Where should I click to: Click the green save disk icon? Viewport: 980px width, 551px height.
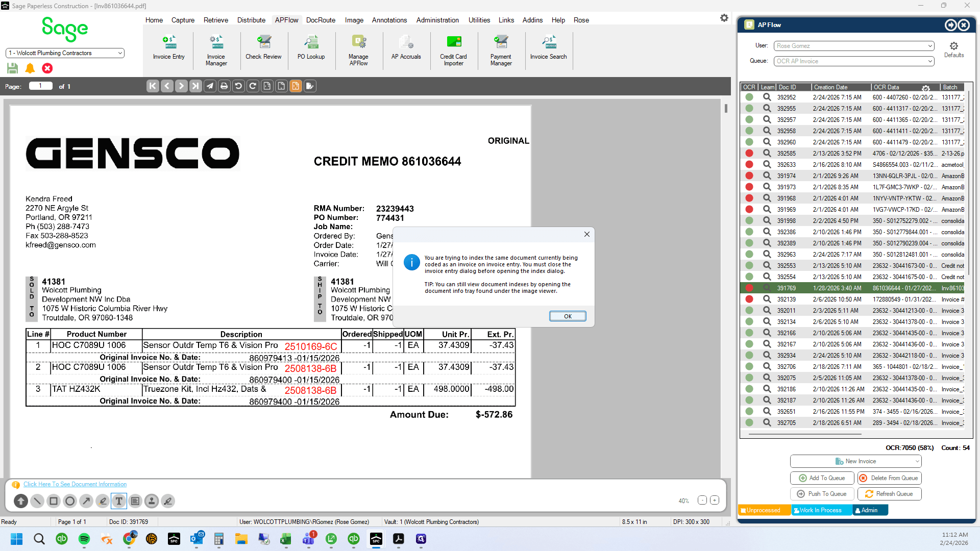tap(13, 68)
